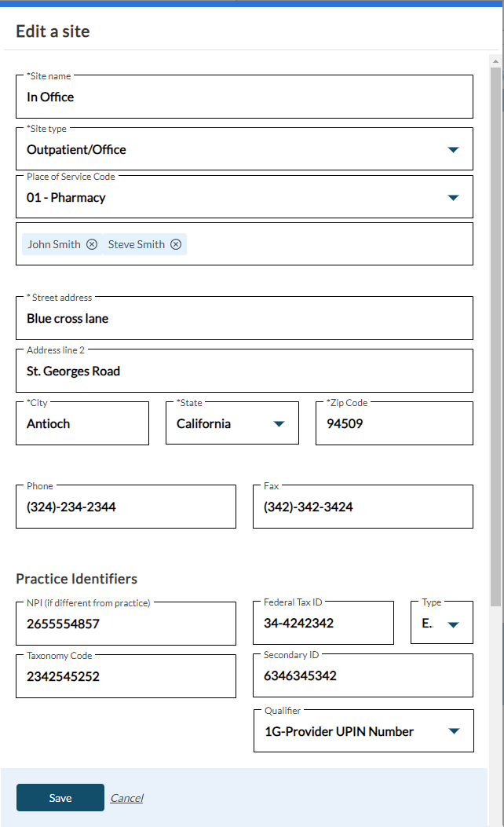Click the Zip Code field
504x827 pixels.
(394, 424)
